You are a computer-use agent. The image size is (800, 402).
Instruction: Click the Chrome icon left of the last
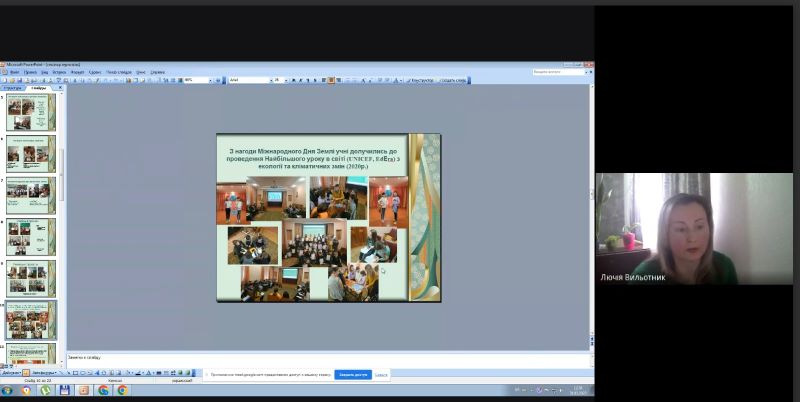click(x=104, y=390)
